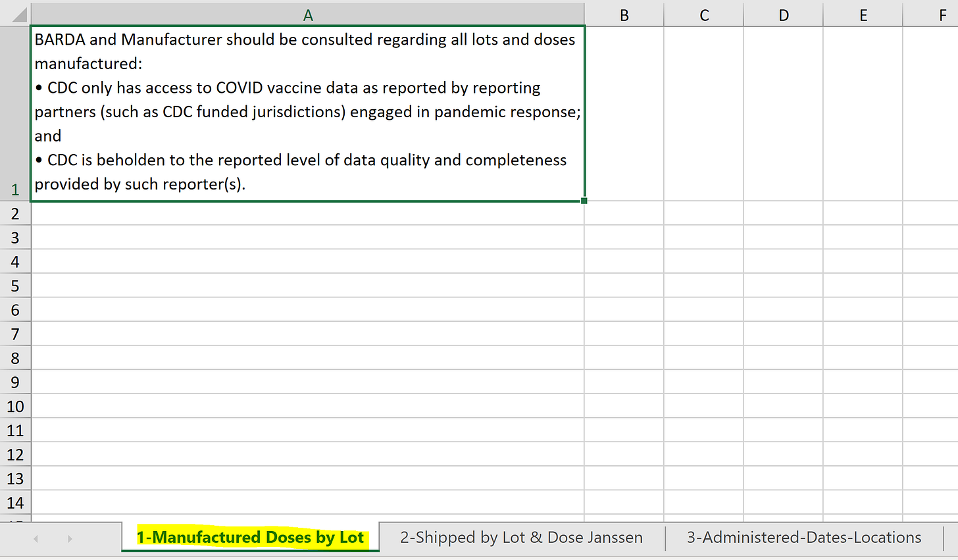The image size is (958, 560).
Task: Select row 8 header
Action: pyautogui.click(x=15, y=358)
